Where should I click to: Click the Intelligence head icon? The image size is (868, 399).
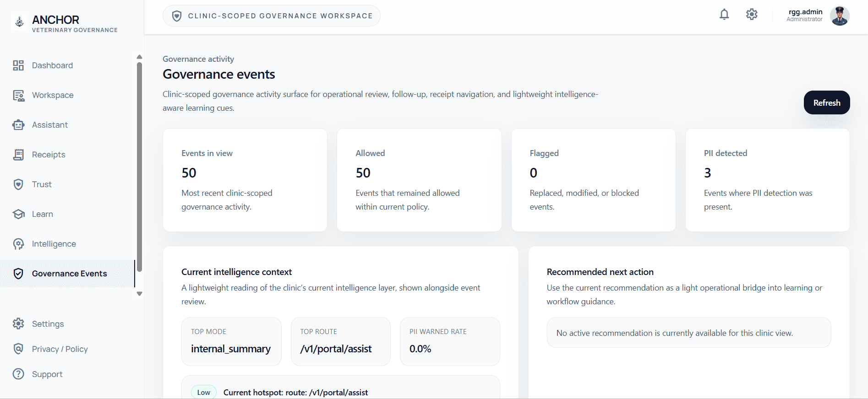coord(18,244)
